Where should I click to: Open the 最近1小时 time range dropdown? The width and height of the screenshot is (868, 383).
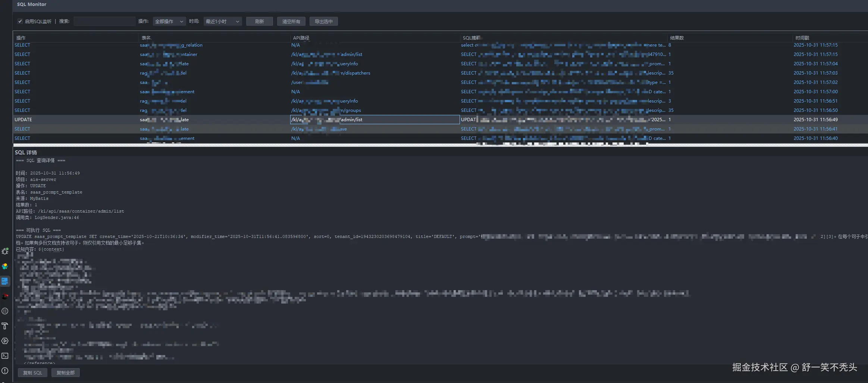tap(223, 21)
